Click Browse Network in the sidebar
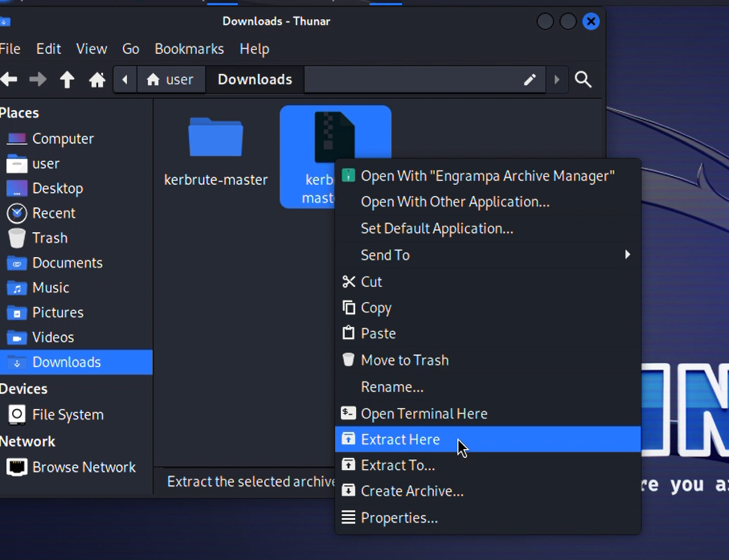The height and width of the screenshot is (560, 729). point(76,467)
